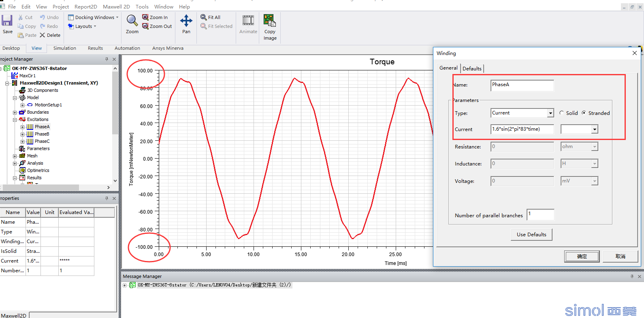Click the Current row in Properties table
644x318 pixels.
[x=47, y=261]
